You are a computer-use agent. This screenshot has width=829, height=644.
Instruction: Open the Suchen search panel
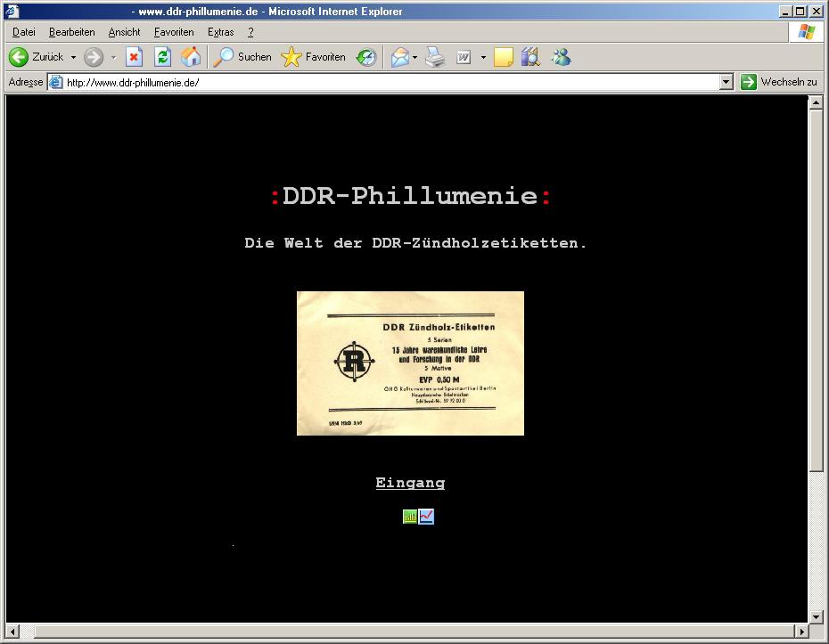point(242,57)
